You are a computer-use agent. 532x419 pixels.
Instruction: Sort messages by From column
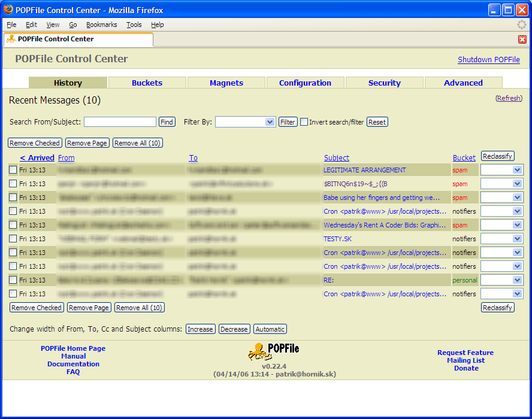66,157
